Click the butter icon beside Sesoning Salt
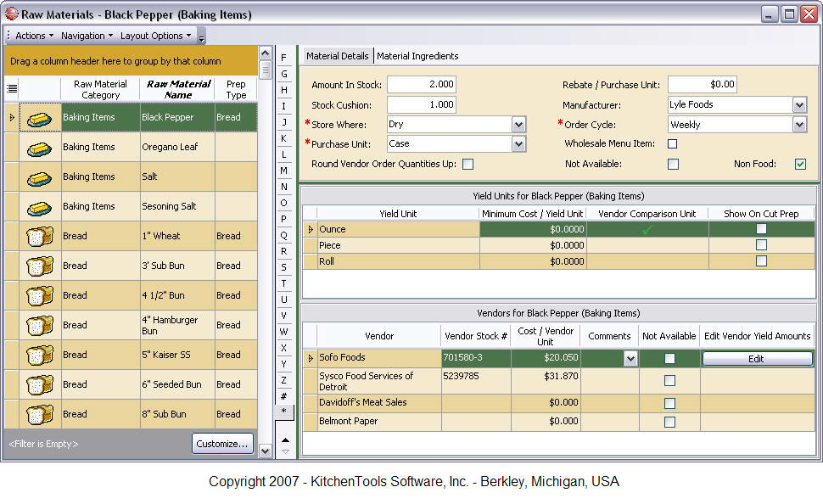Screen dimensions: 823x504 pyautogui.click(x=39, y=209)
